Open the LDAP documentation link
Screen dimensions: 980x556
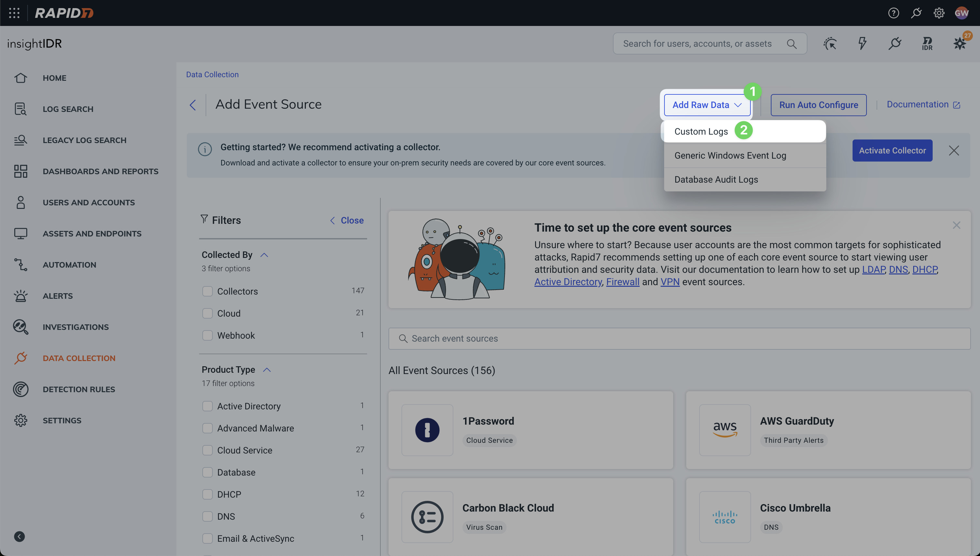point(874,270)
